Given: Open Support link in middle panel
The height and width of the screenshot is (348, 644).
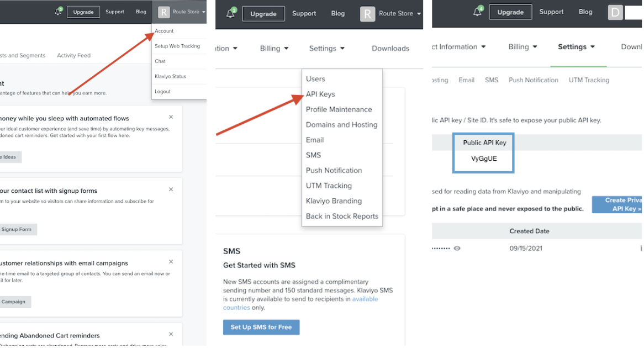Looking at the screenshot, I should (x=304, y=14).
